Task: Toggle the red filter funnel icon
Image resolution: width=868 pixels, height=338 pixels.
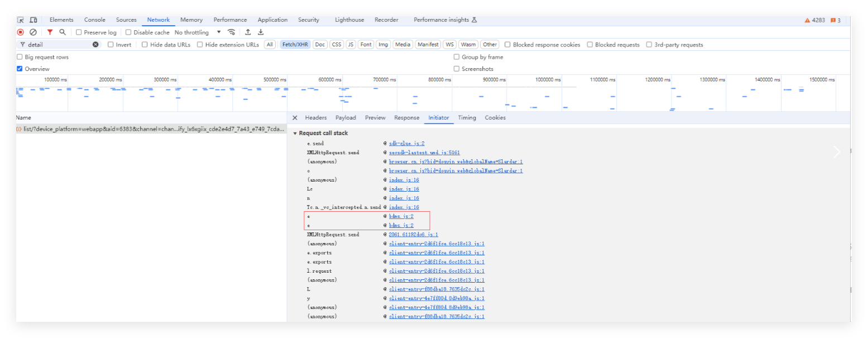Action: point(50,32)
